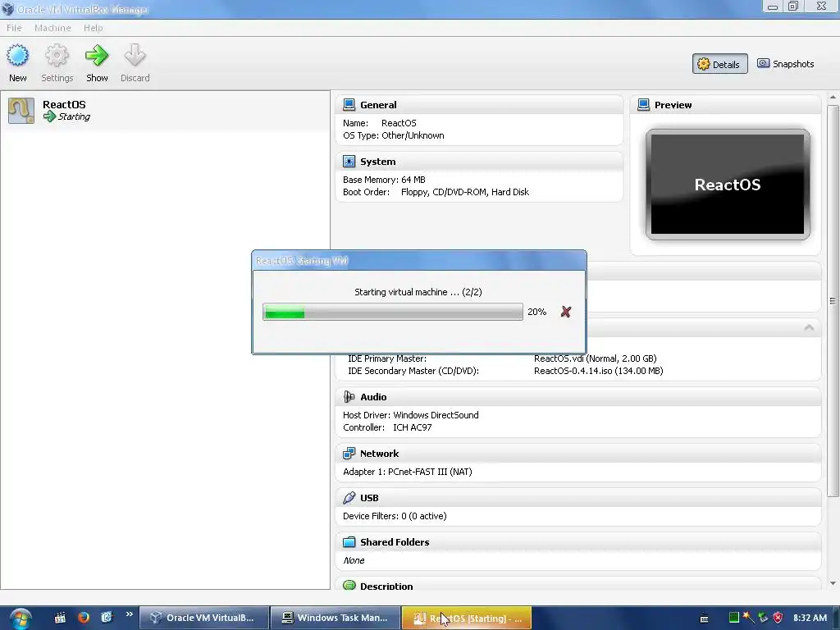
Task: Click the General section header icon
Action: (349, 104)
